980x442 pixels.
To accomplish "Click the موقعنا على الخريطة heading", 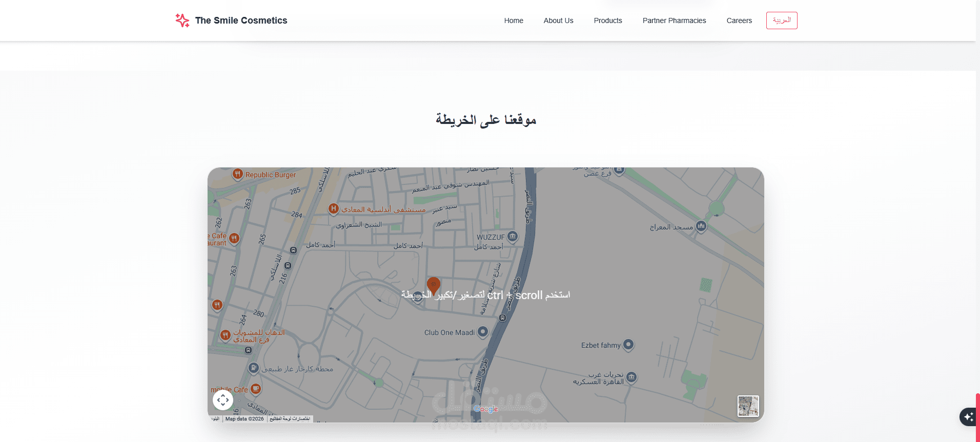I will pyautogui.click(x=486, y=120).
